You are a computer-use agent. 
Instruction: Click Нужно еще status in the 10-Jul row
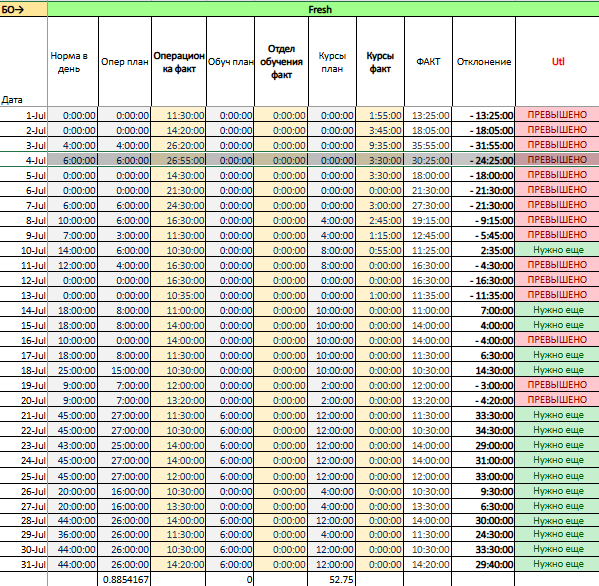point(557,250)
